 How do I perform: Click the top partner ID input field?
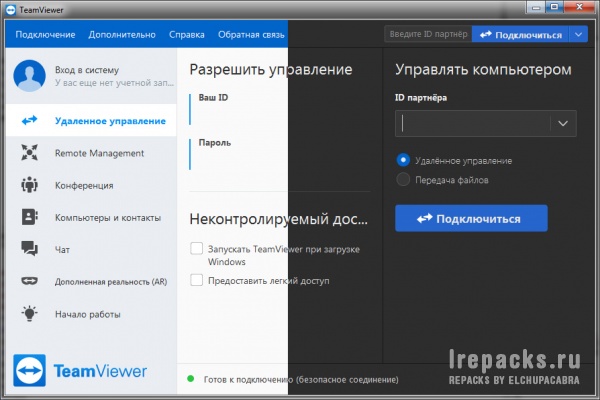427,35
